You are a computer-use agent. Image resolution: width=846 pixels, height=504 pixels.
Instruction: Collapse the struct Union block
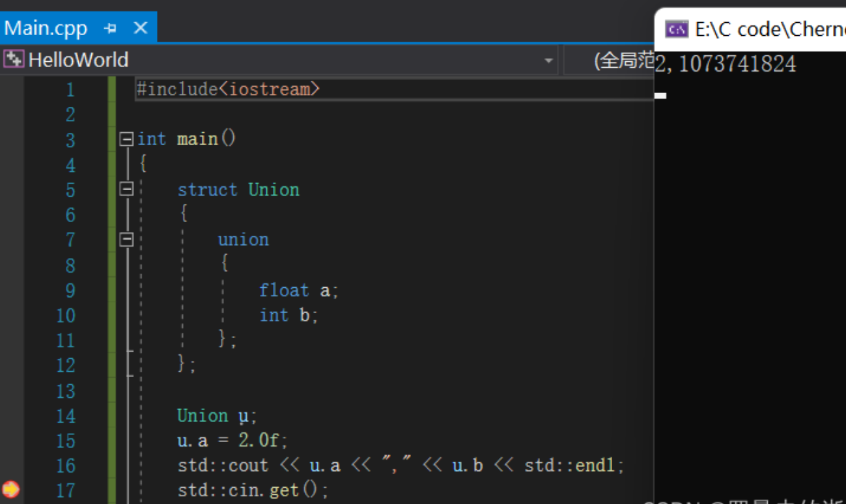tap(126, 189)
